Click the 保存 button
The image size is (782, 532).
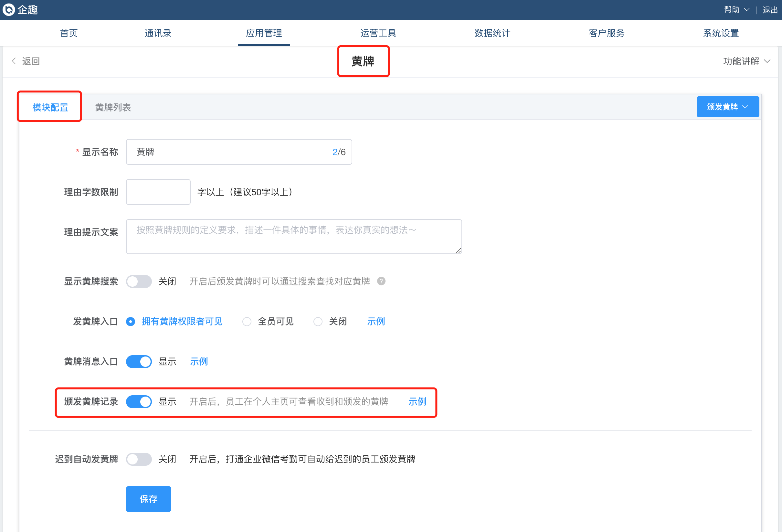pyautogui.click(x=148, y=499)
